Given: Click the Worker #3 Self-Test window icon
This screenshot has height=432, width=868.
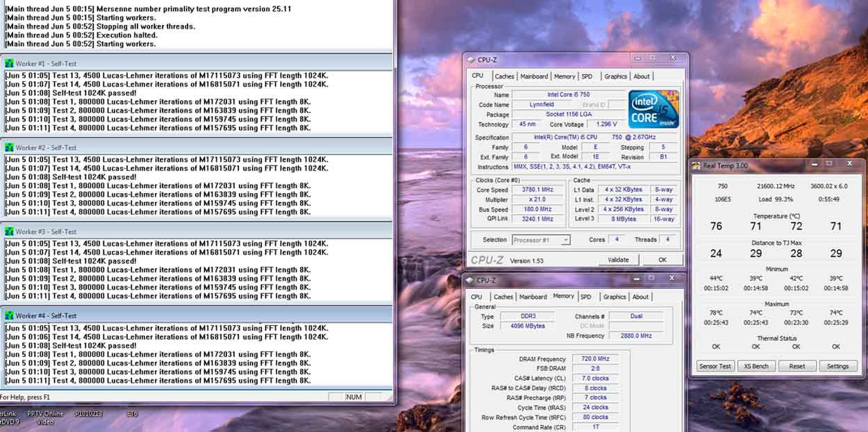Looking at the screenshot, I should pyautogui.click(x=9, y=232).
